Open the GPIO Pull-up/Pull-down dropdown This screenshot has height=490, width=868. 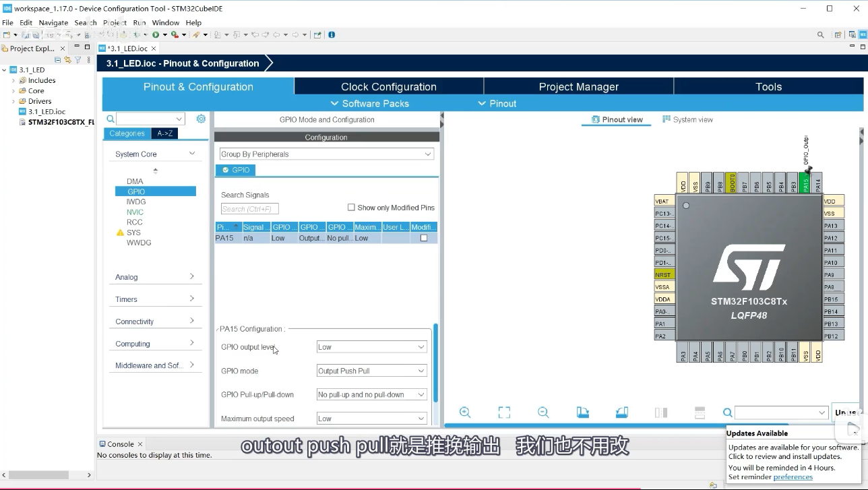pyautogui.click(x=371, y=394)
